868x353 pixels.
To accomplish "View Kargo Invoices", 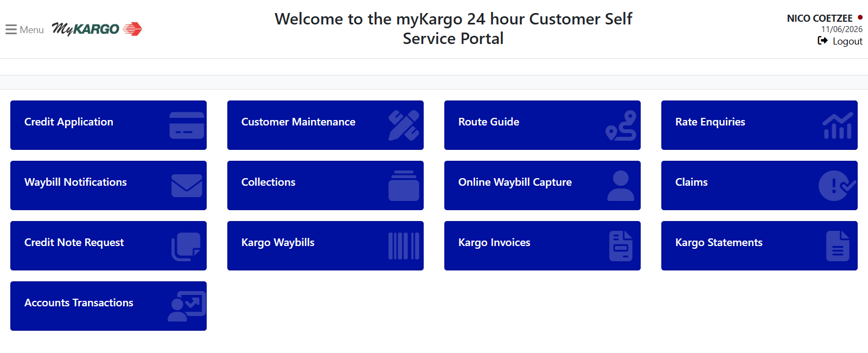I will [x=542, y=245].
